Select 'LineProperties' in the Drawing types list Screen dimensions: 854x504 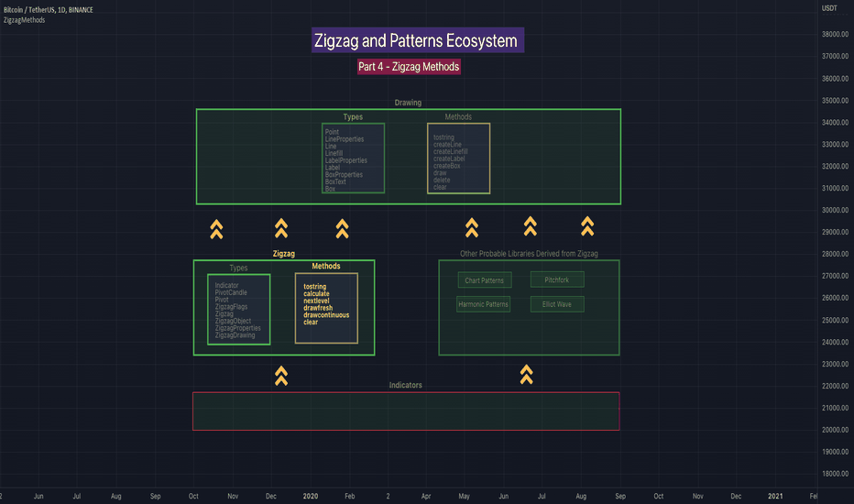pos(345,139)
